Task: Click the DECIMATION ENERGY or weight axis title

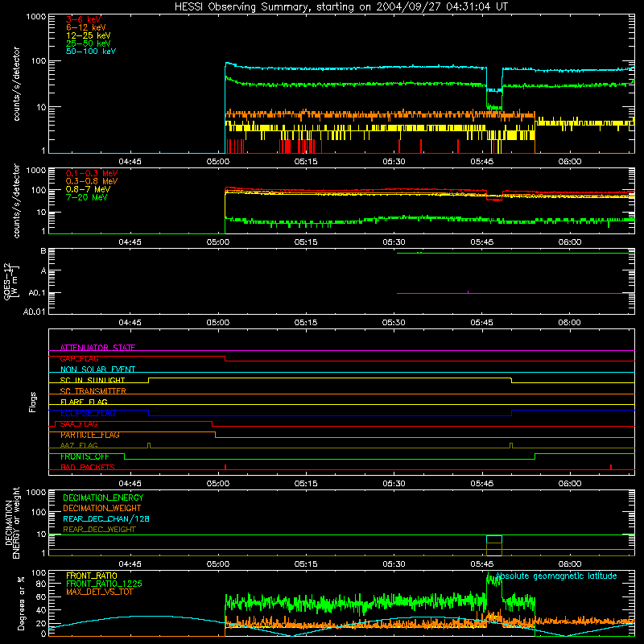Action: tap(12, 522)
